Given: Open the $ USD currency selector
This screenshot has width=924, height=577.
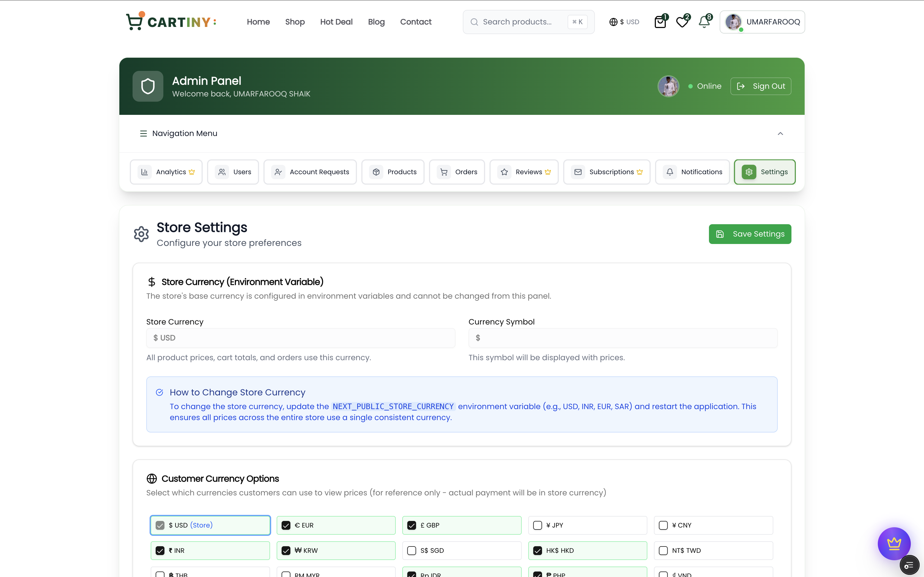Looking at the screenshot, I should (x=624, y=22).
